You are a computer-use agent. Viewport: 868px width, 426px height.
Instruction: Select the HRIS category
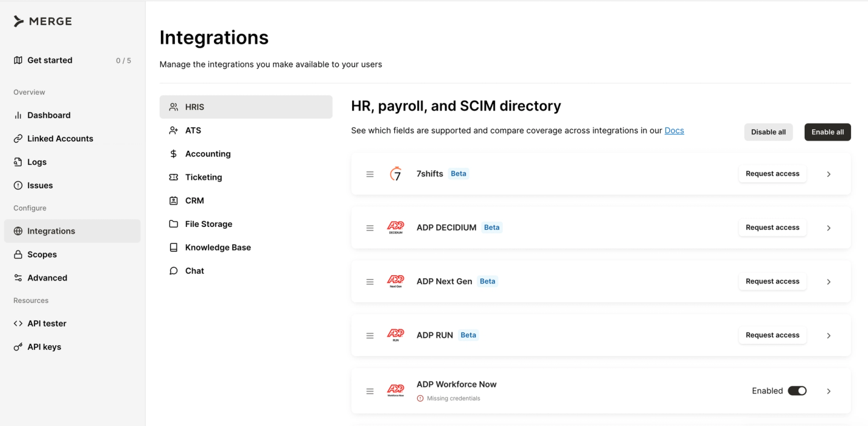point(246,107)
